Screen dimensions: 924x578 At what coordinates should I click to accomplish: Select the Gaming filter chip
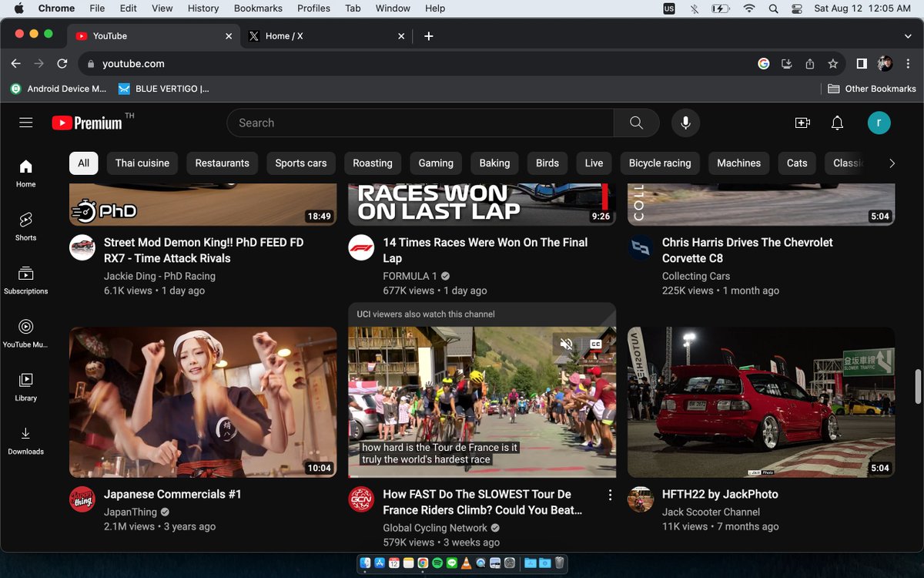[436, 163]
